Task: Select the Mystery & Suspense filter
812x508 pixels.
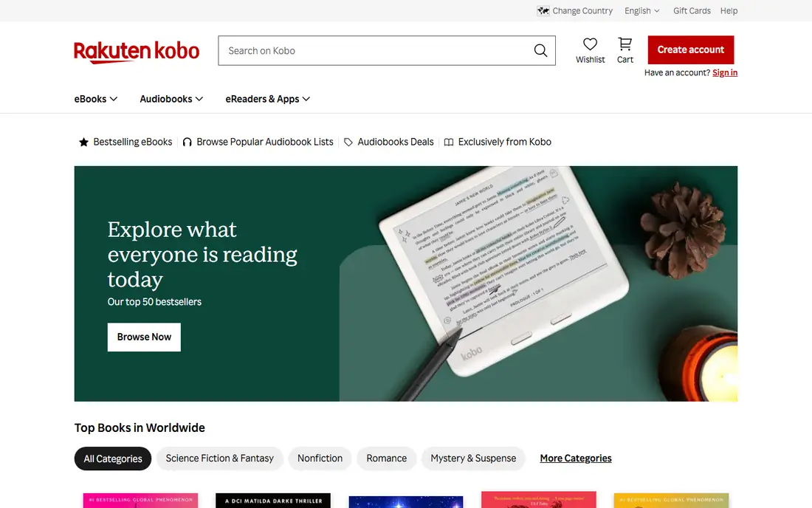Action: pos(473,459)
